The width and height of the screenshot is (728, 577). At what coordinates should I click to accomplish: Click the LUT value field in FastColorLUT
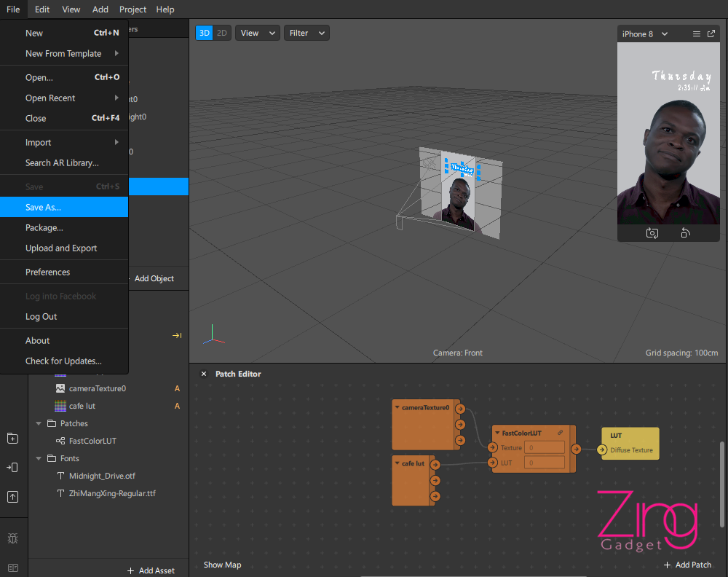(x=544, y=463)
